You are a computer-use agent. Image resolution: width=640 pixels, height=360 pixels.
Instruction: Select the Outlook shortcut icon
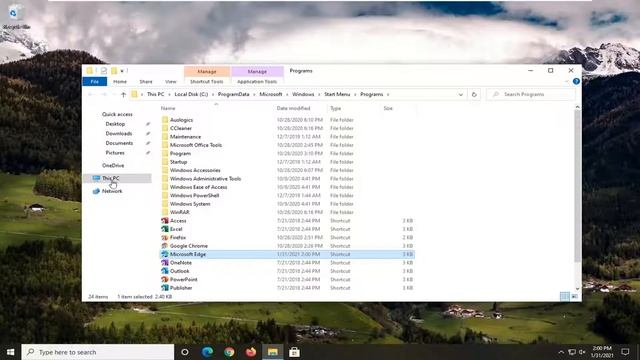click(x=165, y=271)
